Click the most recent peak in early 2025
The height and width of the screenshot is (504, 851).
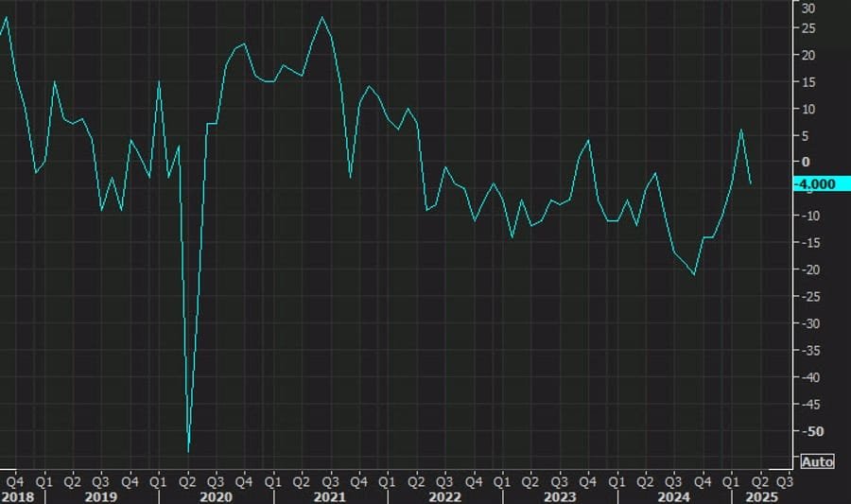(x=741, y=130)
